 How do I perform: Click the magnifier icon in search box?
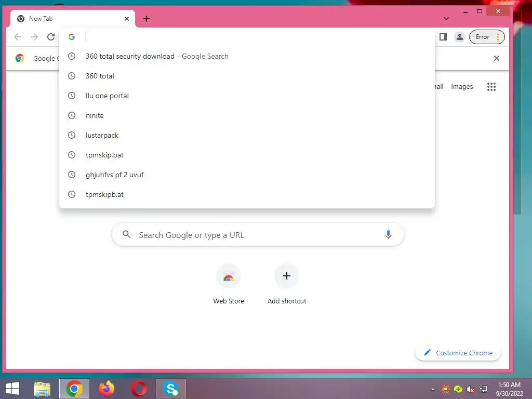[127, 234]
